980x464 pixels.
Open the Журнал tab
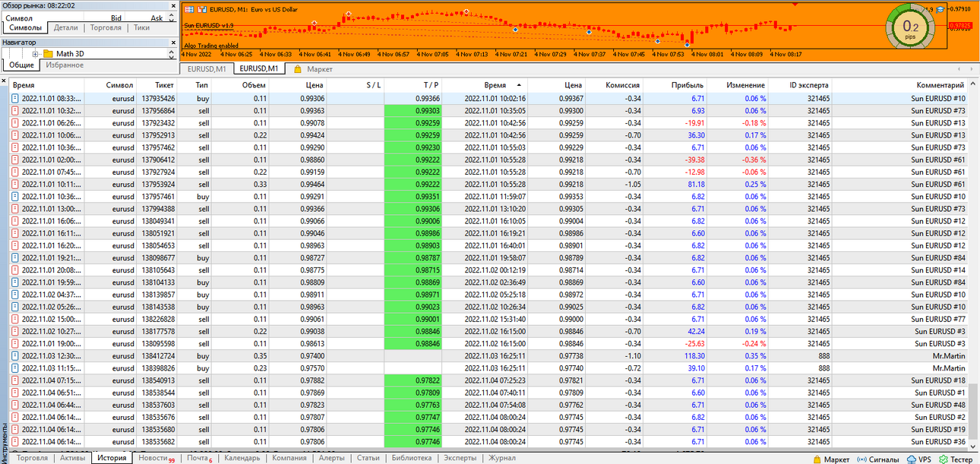[501, 458]
